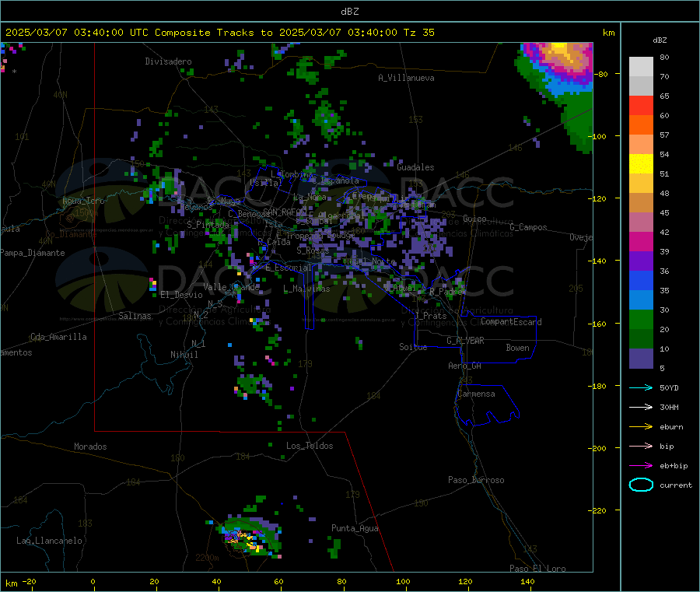Click the -200 km y-axis tick label

click(599, 448)
